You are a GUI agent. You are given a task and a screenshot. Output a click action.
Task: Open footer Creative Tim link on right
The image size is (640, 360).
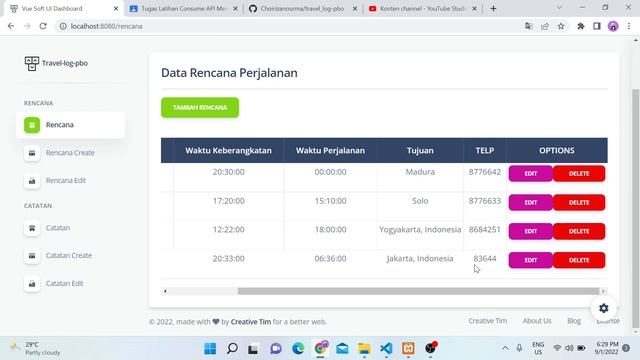coord(487,321)
